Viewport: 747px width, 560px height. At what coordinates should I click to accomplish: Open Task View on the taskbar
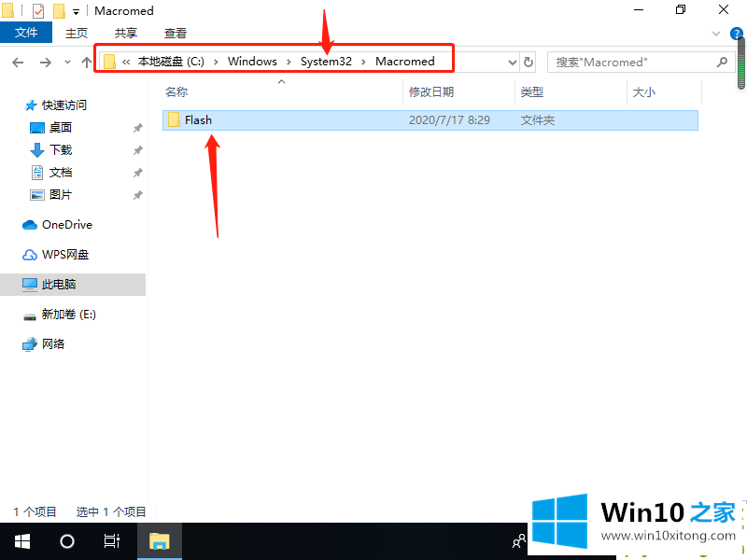pyautogui.click(x=112, y=541)
